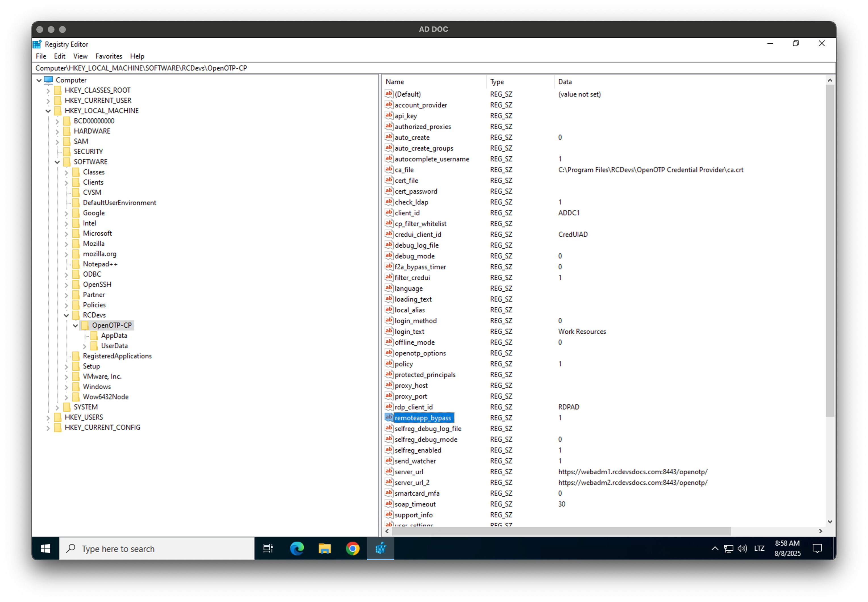Click the taskbar search box

click(157, 548)
